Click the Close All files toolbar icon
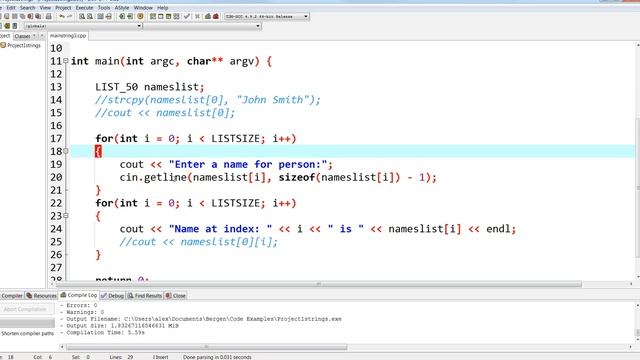 tap(38, 16)
